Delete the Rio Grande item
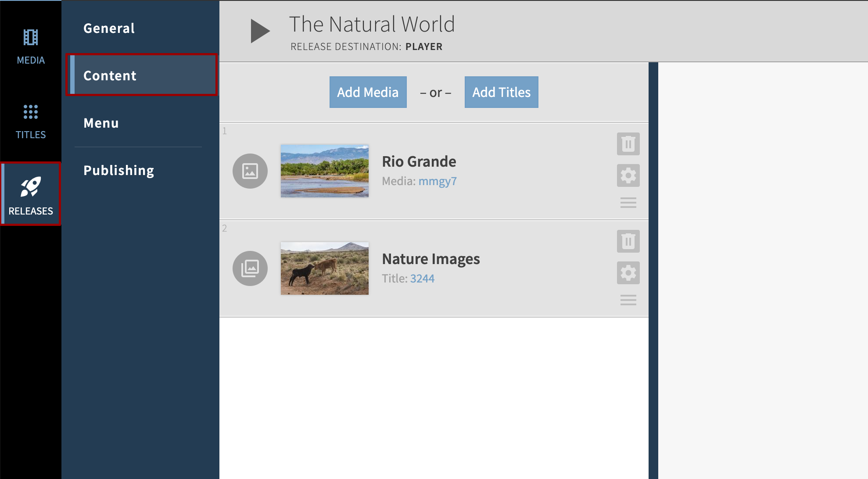 tap(628, 143)
